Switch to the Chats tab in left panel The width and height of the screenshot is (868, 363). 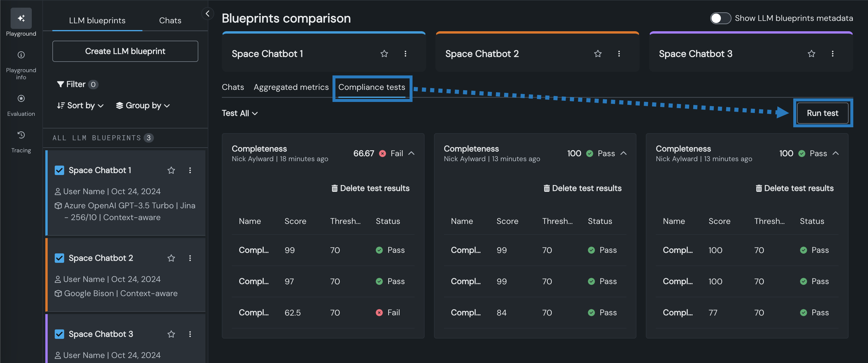[170, 20]
